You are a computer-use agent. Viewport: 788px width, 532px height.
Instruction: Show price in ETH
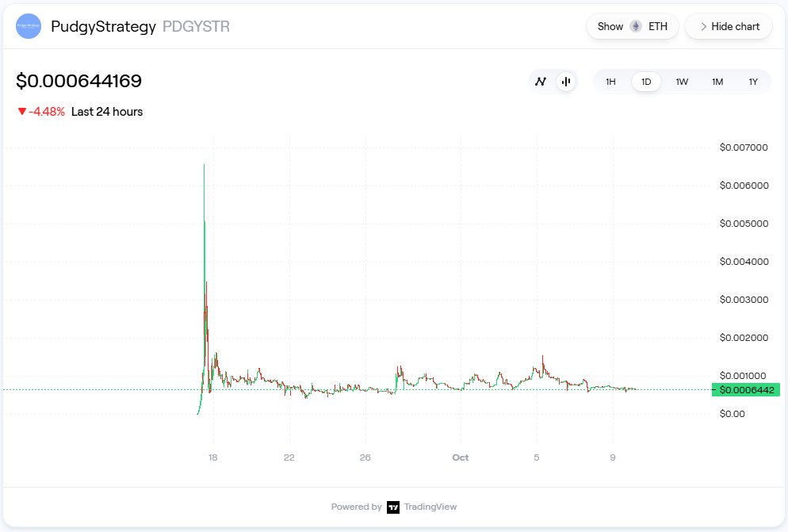coord(632,27)
